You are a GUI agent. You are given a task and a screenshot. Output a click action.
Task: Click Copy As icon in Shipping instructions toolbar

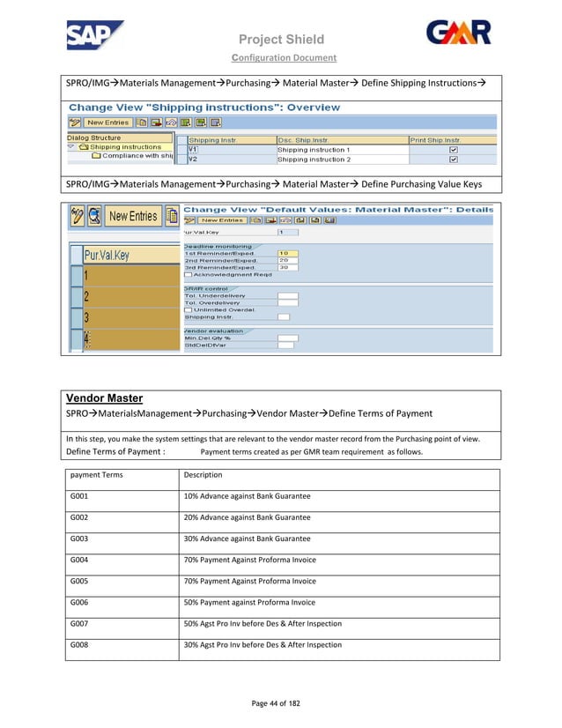[142, 123]
